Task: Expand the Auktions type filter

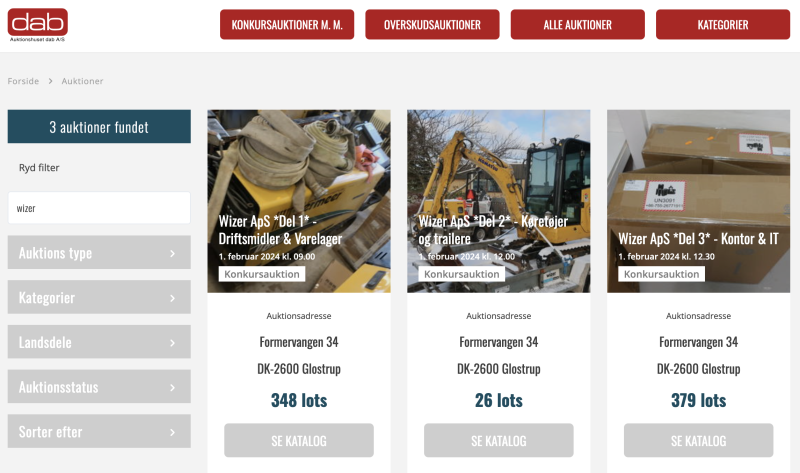Action: click(99, 253)
